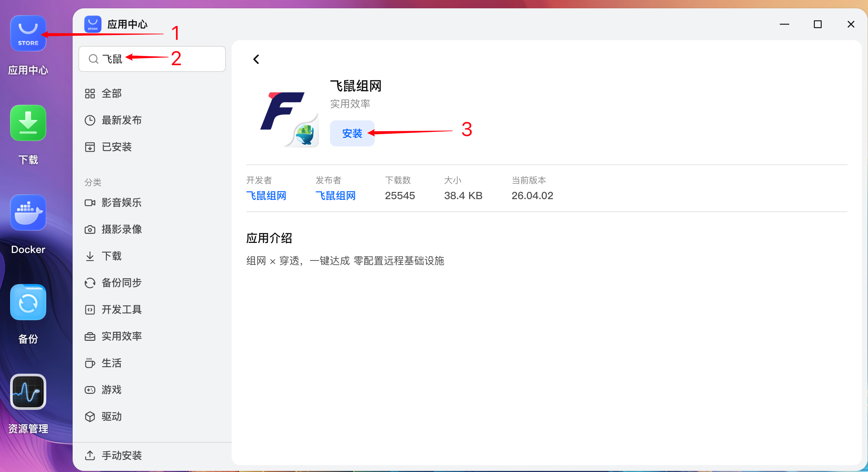Image resolution: width=868 pixels, height=472 pixels.
Task: Launch the Docker desktop icon
Action: pyautogui.click(x=28, y=213)
